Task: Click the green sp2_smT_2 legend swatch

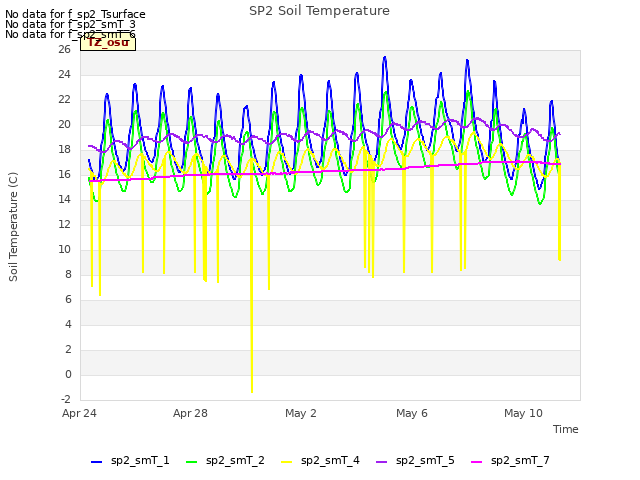Action: point(191,462)
